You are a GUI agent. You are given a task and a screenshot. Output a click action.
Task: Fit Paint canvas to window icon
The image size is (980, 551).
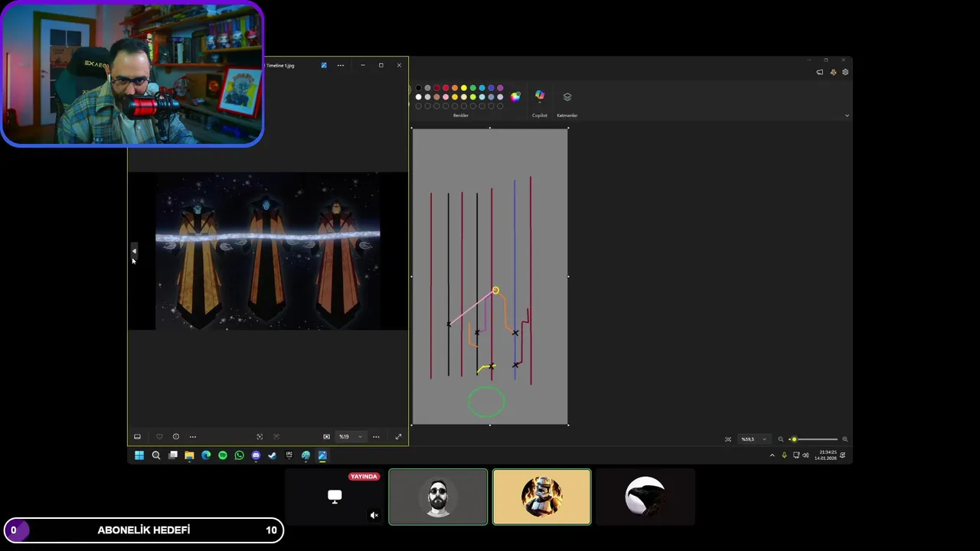(727, 439)
